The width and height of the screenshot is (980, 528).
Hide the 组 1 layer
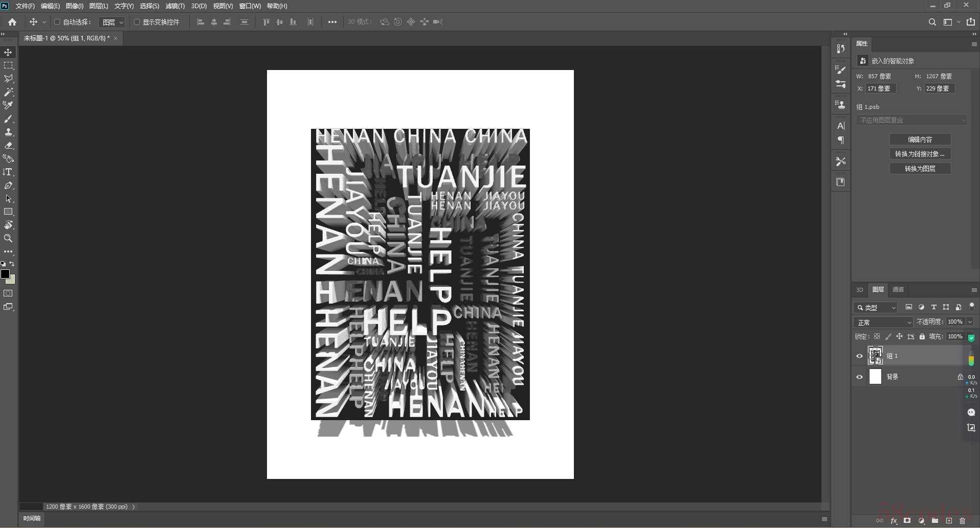859,356
